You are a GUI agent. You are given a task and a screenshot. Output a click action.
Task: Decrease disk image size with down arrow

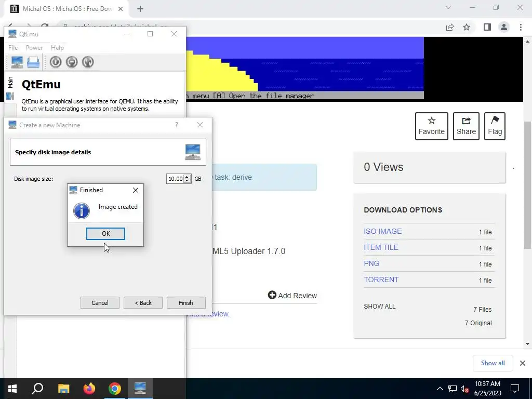click(187, 181)
